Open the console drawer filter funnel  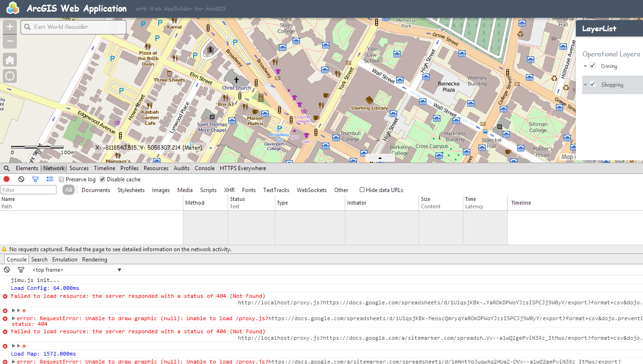[21, 270]
